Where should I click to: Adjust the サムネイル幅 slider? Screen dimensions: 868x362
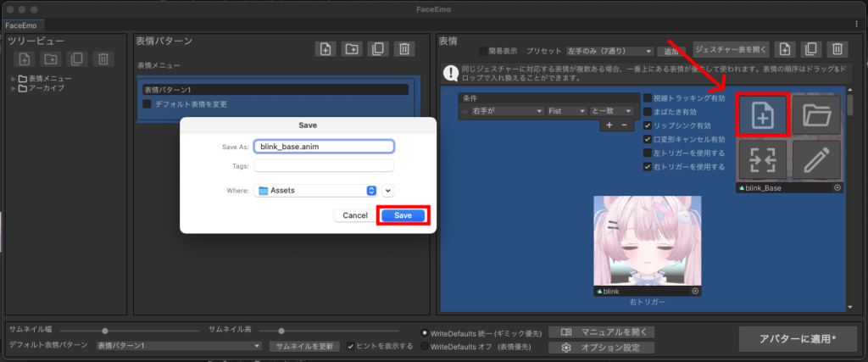104,331
